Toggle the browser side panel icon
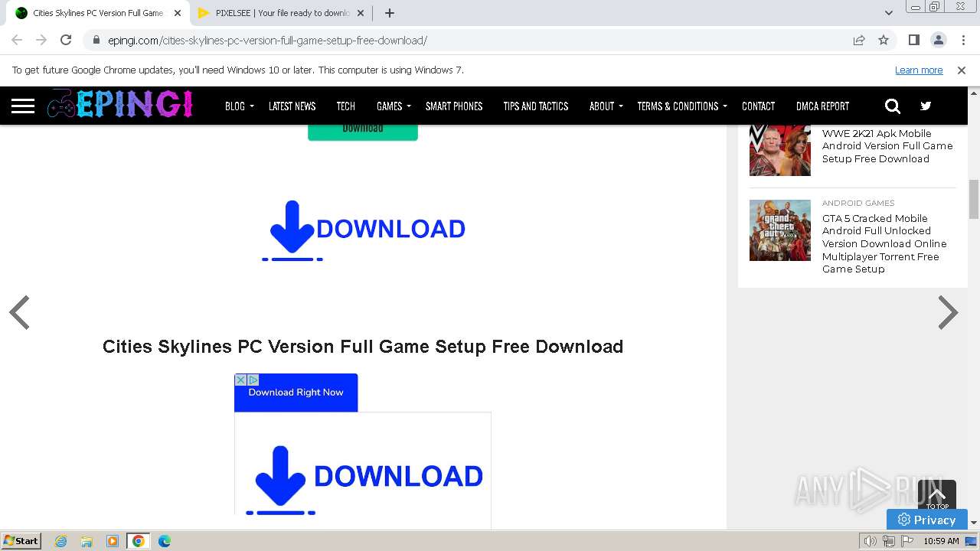This screenshot has height=551, width=980. tap(913, 40)
